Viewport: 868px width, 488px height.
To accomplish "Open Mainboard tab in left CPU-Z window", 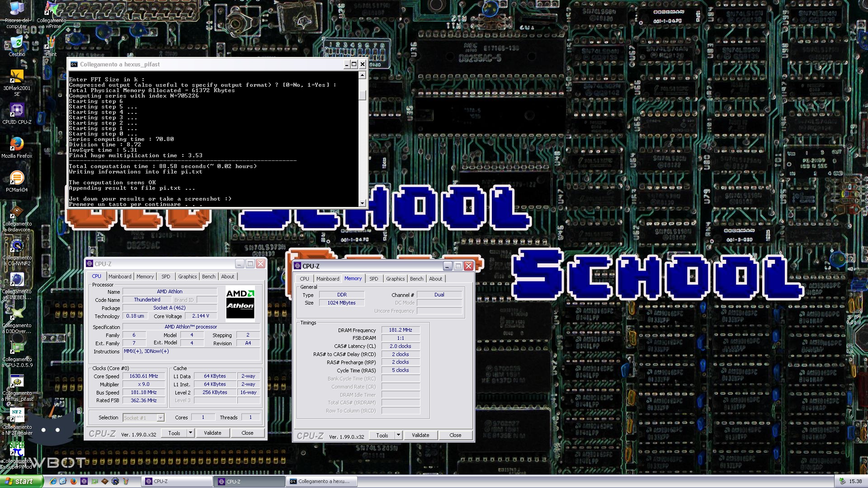I will (120, 277).
